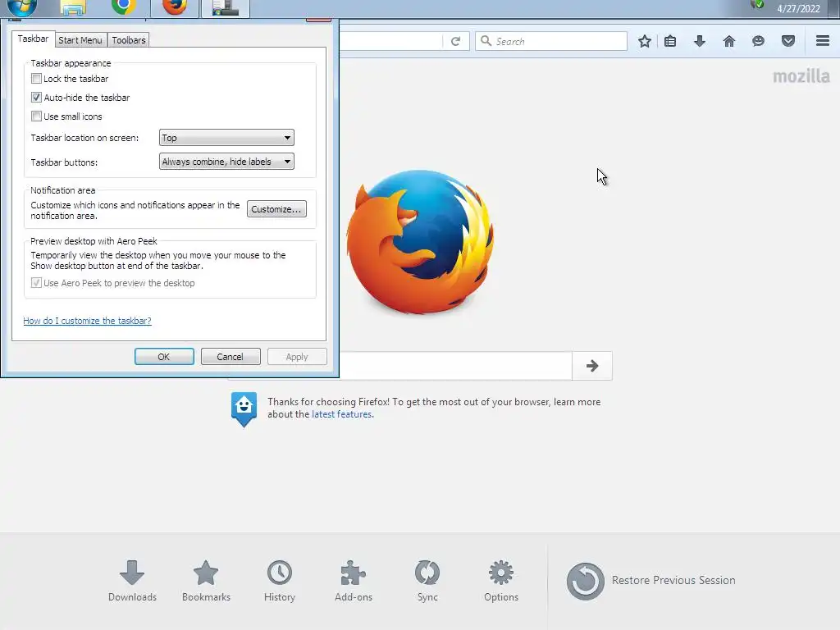Viewport: 840px width, 630px height.
Task: Uncheck Auto-hide the taskbar
Action: [x=36, y=98]
